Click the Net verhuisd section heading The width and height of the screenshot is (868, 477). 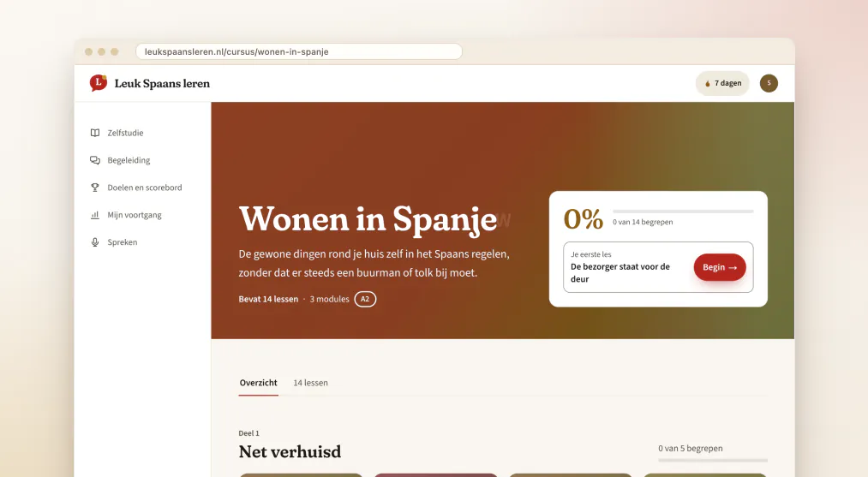coord(290,452)
